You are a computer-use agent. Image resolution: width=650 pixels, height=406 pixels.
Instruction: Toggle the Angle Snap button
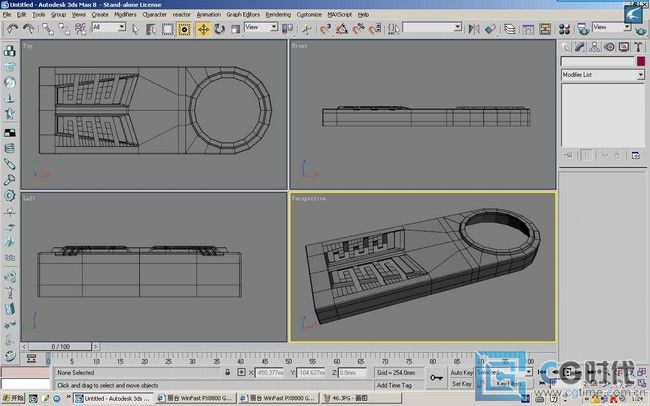342,29
